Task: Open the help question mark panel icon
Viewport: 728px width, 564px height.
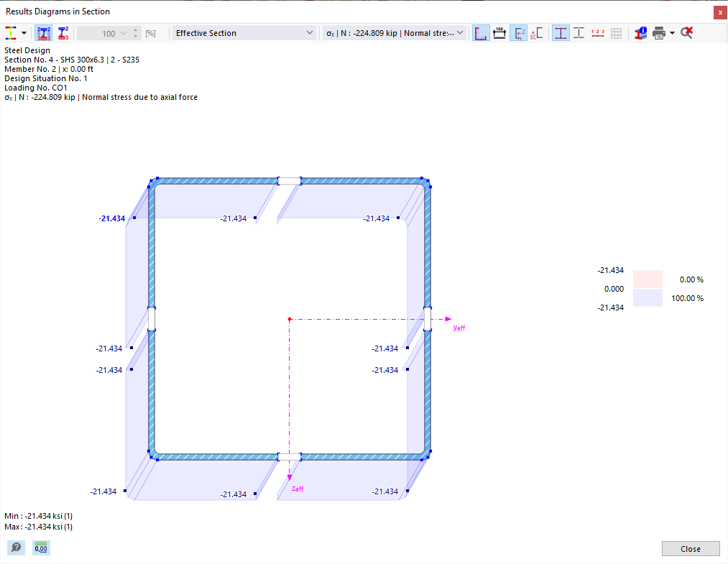Action: click(15, 548)
